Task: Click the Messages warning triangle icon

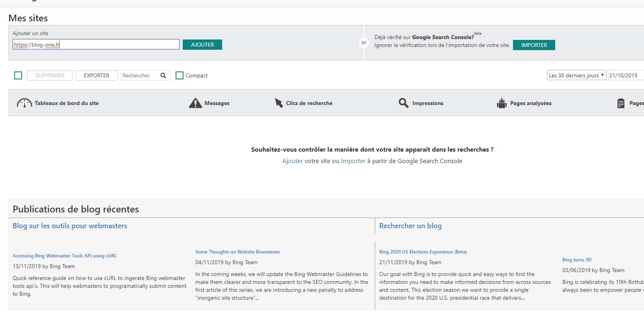Action: tap(195, 103)
